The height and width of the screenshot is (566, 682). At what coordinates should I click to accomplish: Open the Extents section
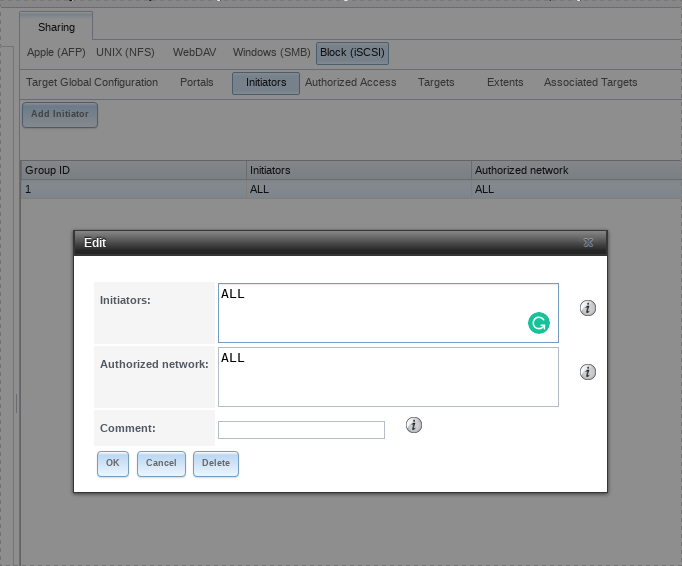pyautogui.click(x=505, y=82)
